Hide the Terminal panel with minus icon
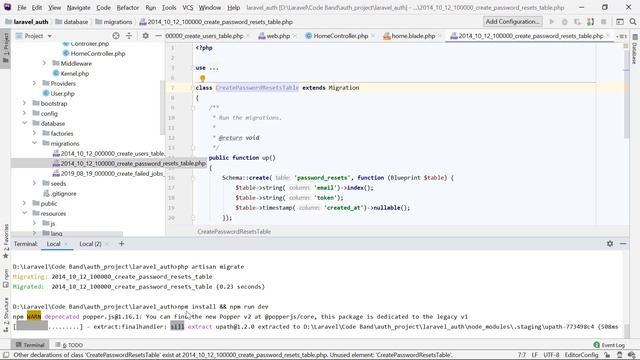The height and width of the screenshot is (360, 640). (623, 243)
